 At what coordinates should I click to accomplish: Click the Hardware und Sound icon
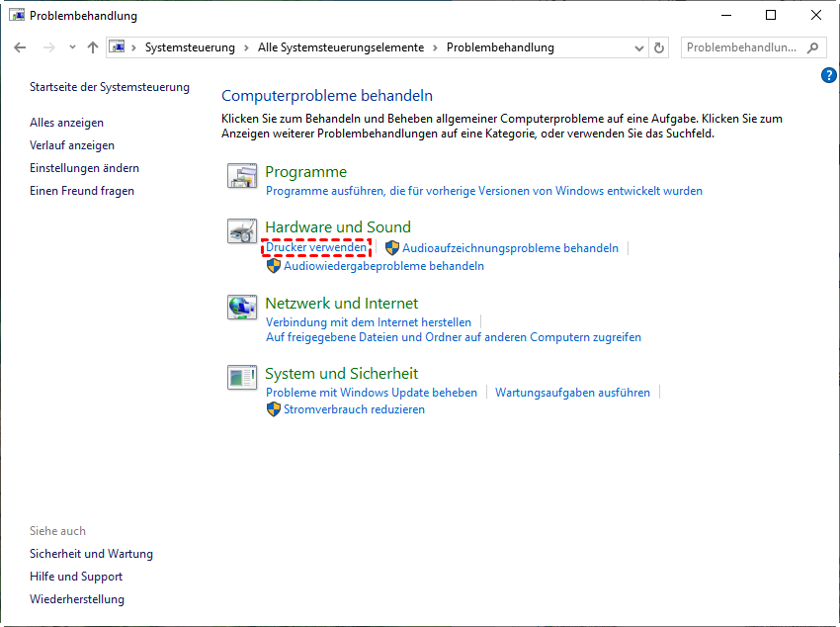coord(241,231)
